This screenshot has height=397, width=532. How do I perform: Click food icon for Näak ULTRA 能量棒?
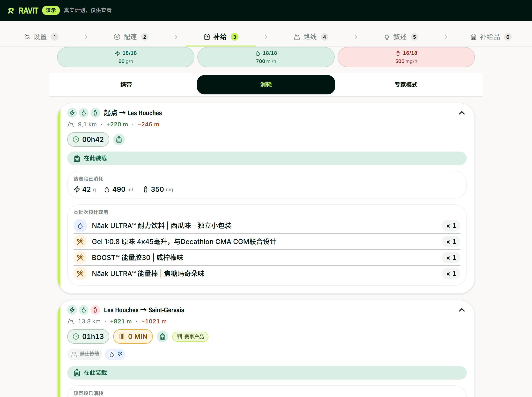[x=80, y=274]
